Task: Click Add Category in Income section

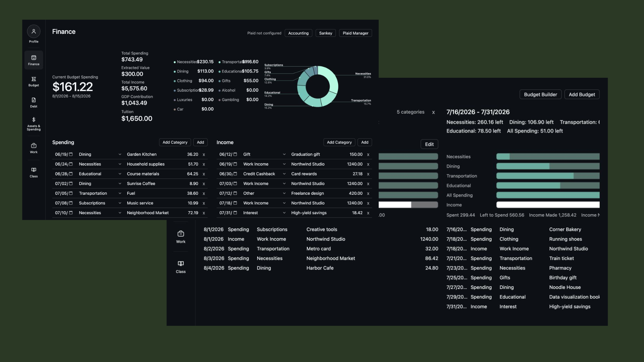Action: pos(339,142)
